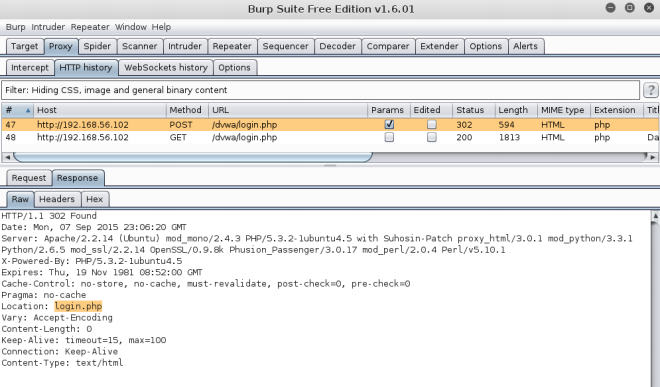
Task: Sort by the Status column header
Action: [474, 110]
